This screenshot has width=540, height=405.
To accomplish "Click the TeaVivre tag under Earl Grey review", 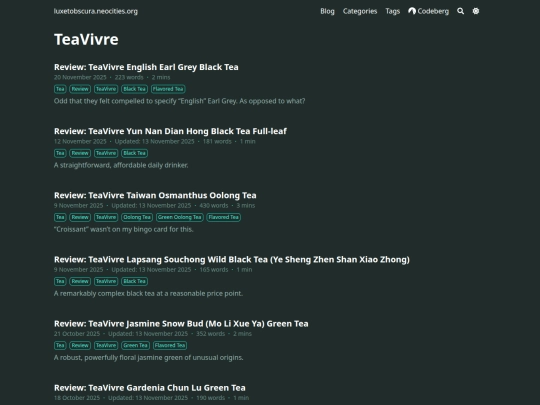I will coord(106,89).
